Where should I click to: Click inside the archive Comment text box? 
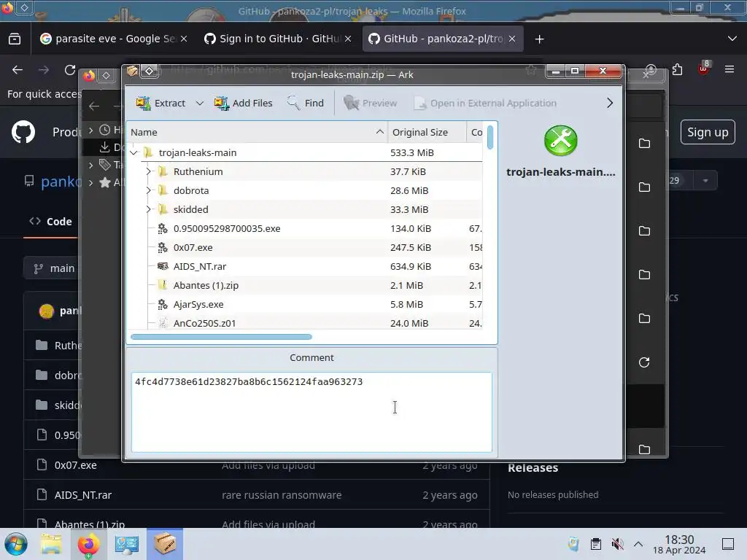click(311, 412)
